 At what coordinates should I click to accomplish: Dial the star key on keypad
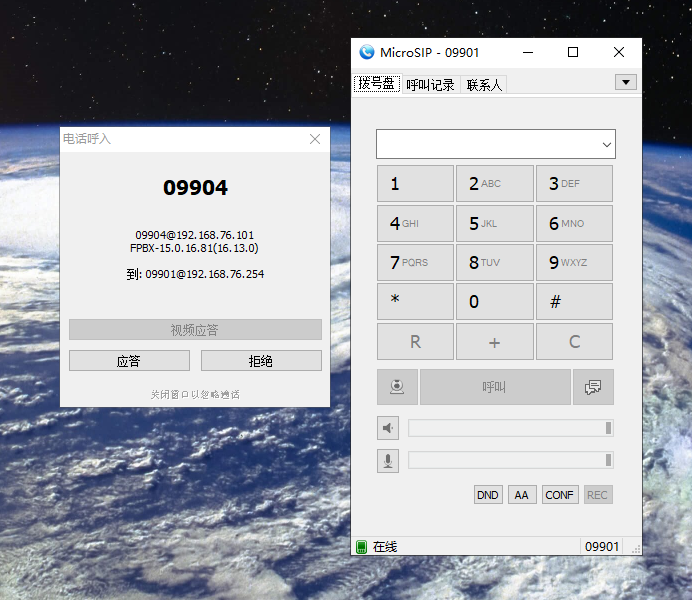click(x=415, y=302)
